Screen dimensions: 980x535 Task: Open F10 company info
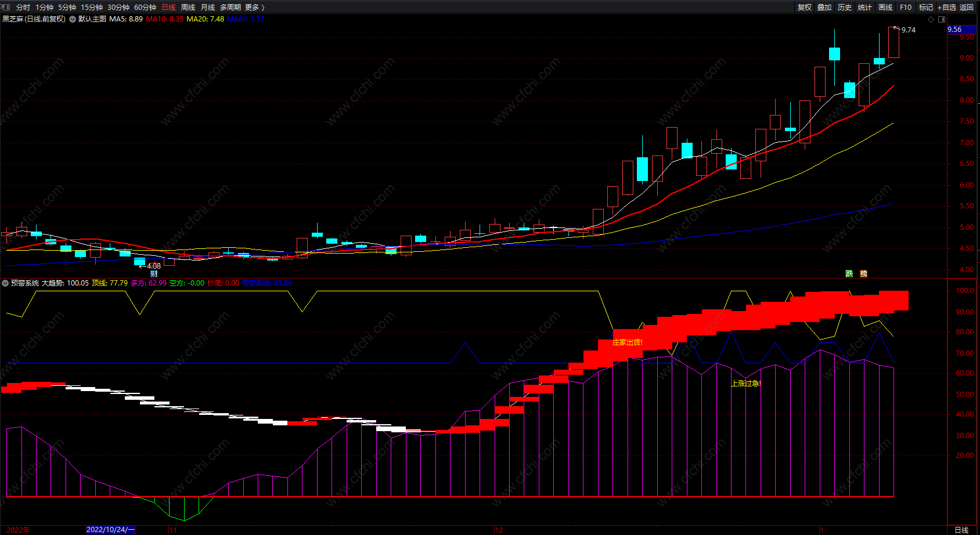click(x=906, y=8)
